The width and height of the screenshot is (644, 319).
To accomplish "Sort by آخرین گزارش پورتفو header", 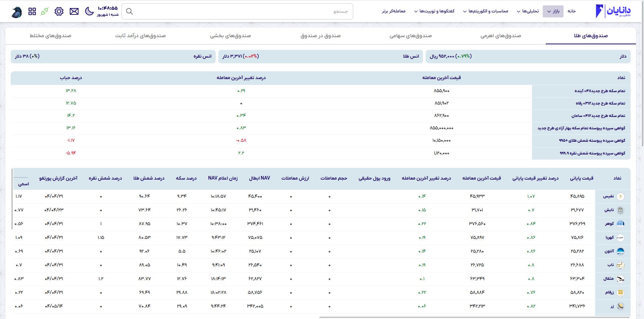I will [58, 178].
